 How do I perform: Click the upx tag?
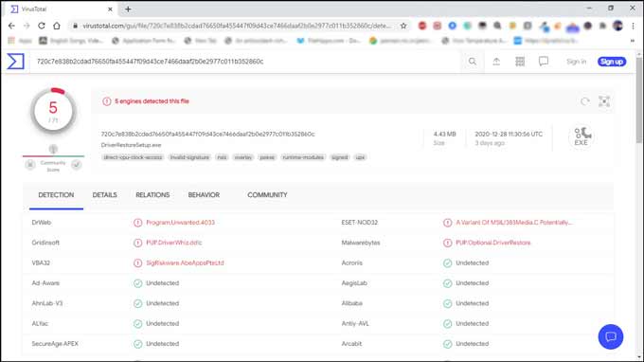point(360,157)
